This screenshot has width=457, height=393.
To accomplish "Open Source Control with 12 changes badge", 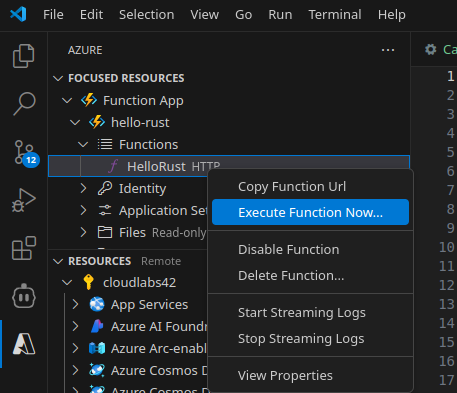I will [x=26, y=153].
